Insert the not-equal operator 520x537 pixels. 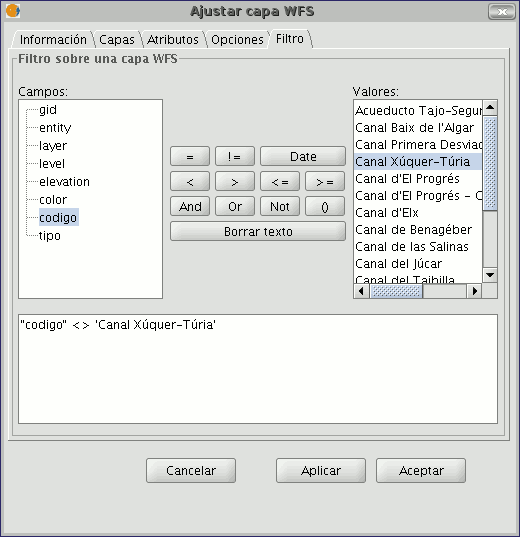235,157
